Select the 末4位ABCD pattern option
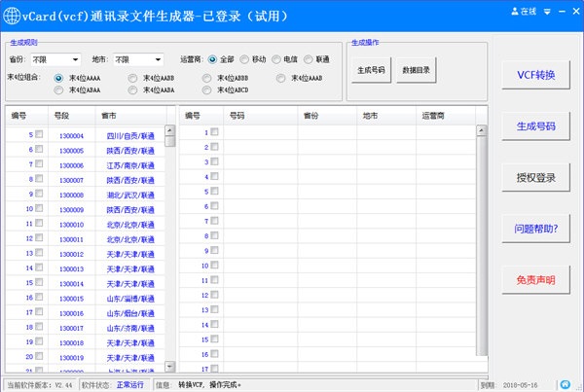 (x=208, y=89)
